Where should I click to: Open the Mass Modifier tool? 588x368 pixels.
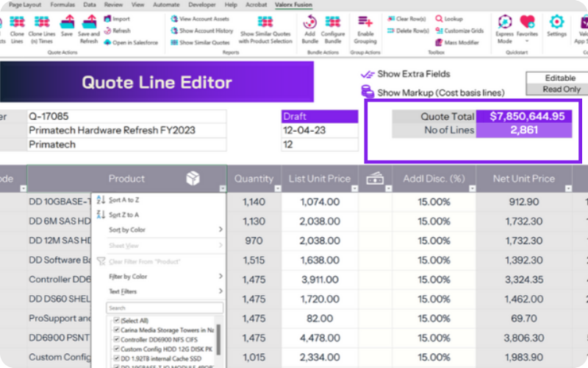(457, 43)
